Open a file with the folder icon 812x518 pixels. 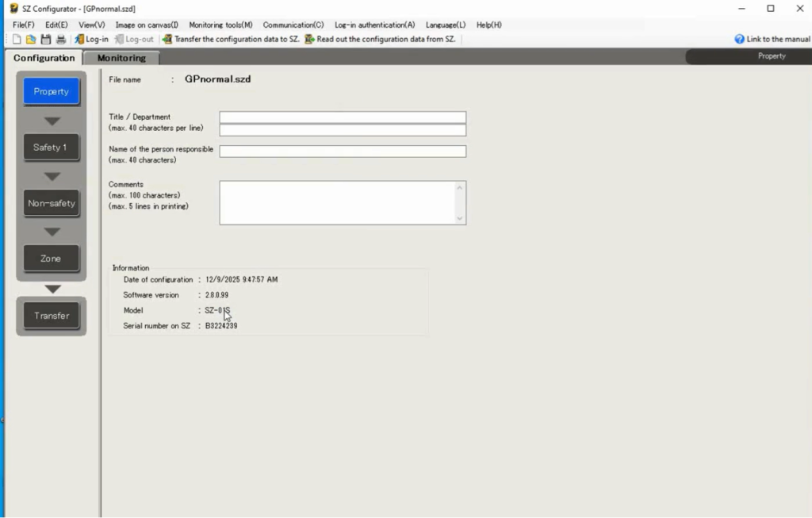(x=31, y=39)
